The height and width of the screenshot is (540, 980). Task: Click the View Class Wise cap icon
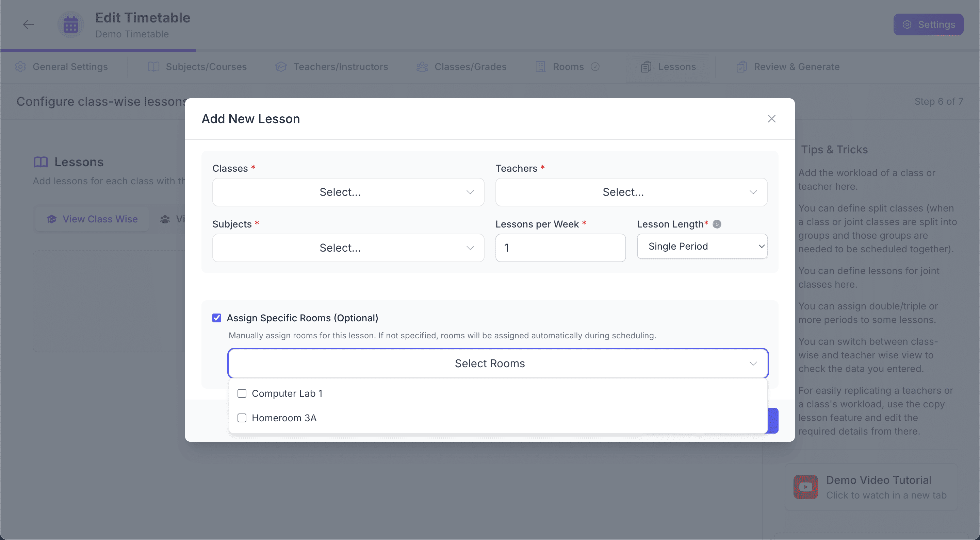point(52,219)
